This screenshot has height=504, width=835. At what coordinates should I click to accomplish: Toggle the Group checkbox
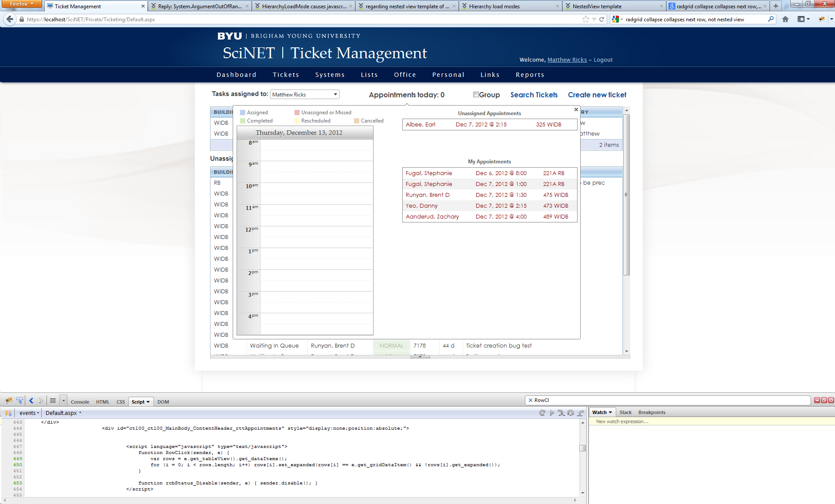476,95
